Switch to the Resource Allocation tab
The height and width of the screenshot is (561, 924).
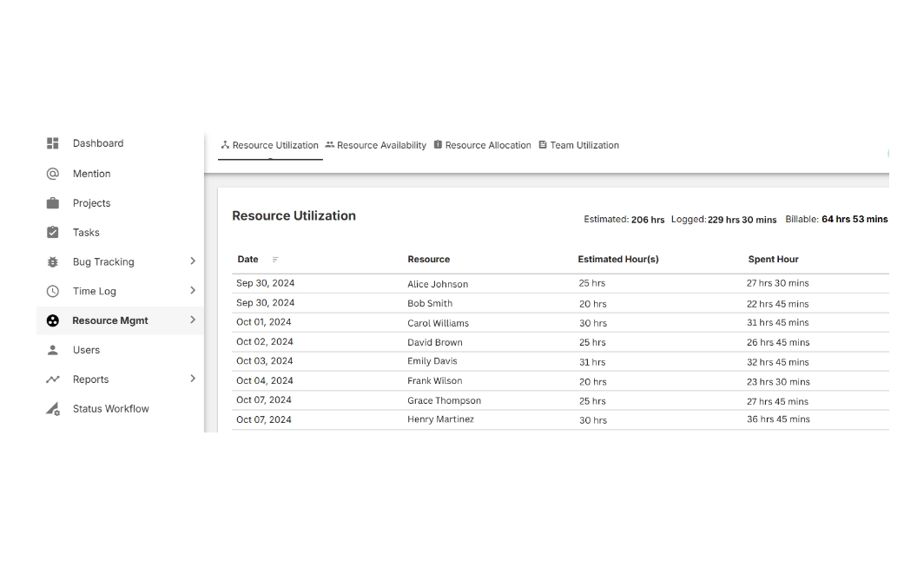(x=482, y=145)
